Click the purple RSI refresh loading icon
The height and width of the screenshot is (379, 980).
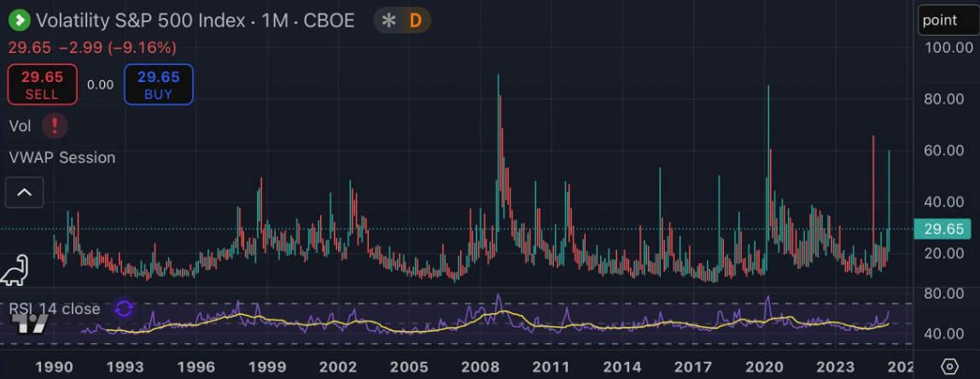[x=124, y=308]
